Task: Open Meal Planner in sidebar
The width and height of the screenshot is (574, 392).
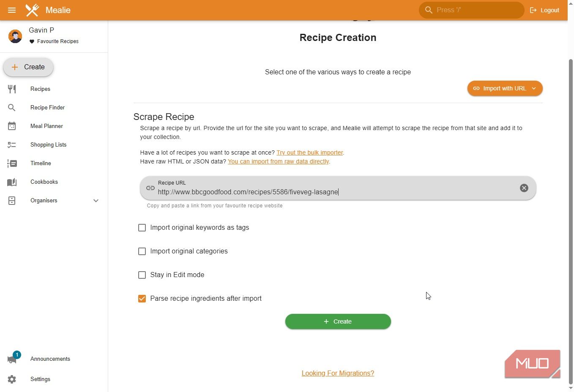Action: point(46,126)
